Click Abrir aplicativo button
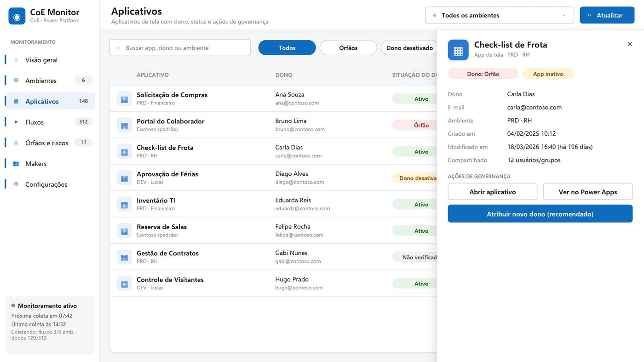 493,192
